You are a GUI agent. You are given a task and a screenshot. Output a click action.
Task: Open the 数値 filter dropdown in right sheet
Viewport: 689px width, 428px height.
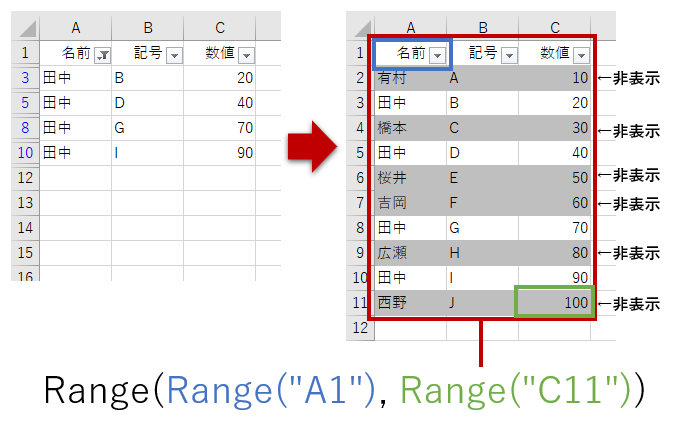(581, 55)
